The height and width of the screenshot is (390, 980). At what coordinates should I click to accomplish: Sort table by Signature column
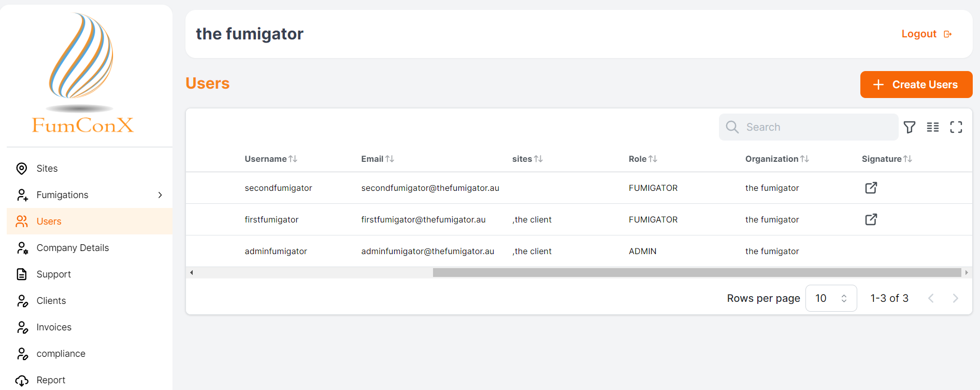click(907, 159)
